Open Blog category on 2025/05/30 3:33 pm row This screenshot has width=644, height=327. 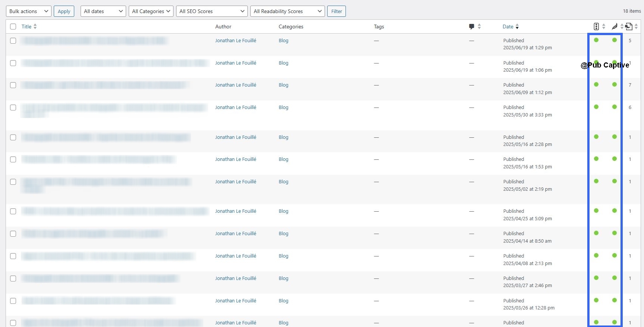click(x=284, y=108)
